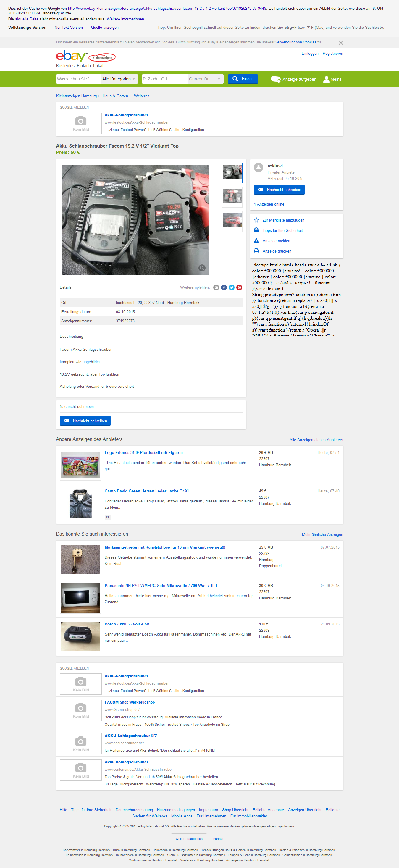Open Lego Friends 3189 Pferdestall listing
The width and height of the screenshot is (399, 868).
(143, 452)
